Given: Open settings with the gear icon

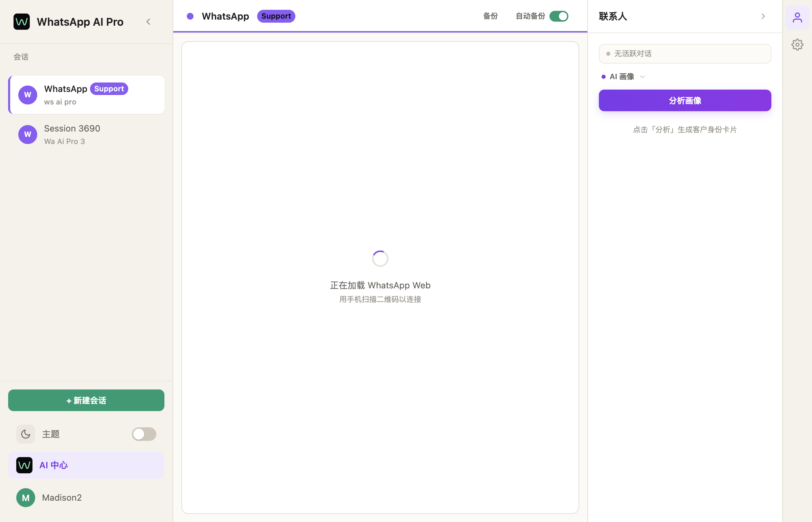Looking at the screenshot, I should [797, 45].
